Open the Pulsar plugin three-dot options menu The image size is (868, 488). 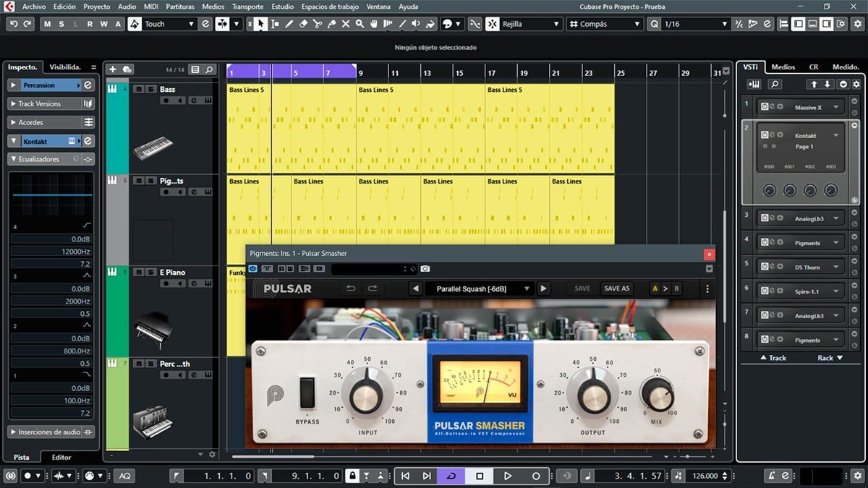point(707,288)
